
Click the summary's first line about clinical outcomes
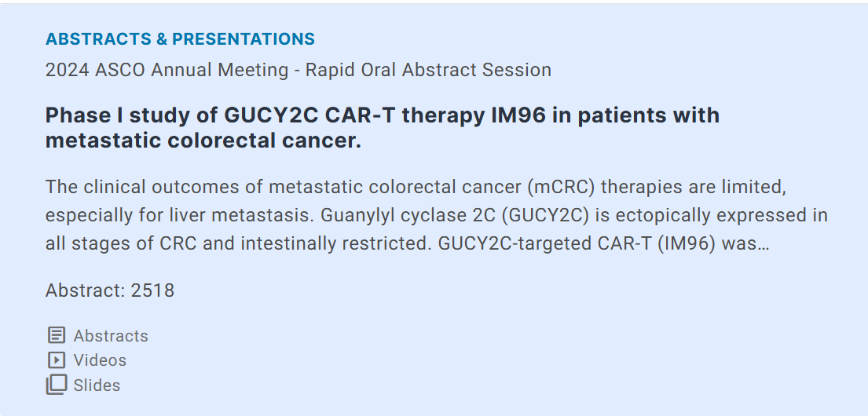pyautogui.click(x=416, y=187)
